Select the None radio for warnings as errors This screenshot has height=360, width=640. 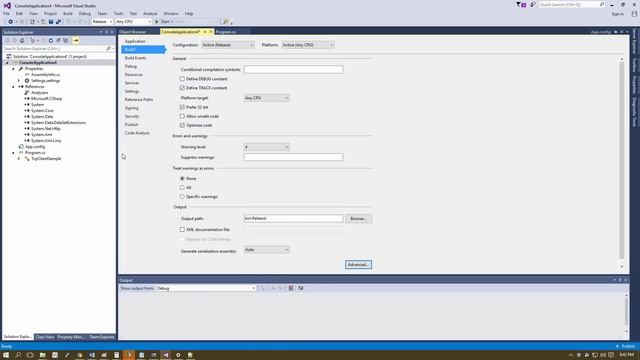182,178
